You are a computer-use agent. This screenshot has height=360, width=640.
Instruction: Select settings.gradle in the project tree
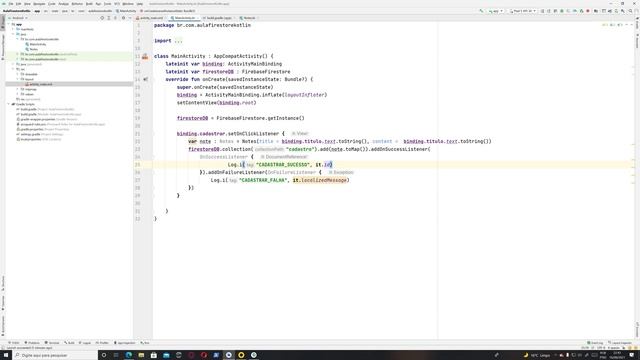click(x=39, y=134)
